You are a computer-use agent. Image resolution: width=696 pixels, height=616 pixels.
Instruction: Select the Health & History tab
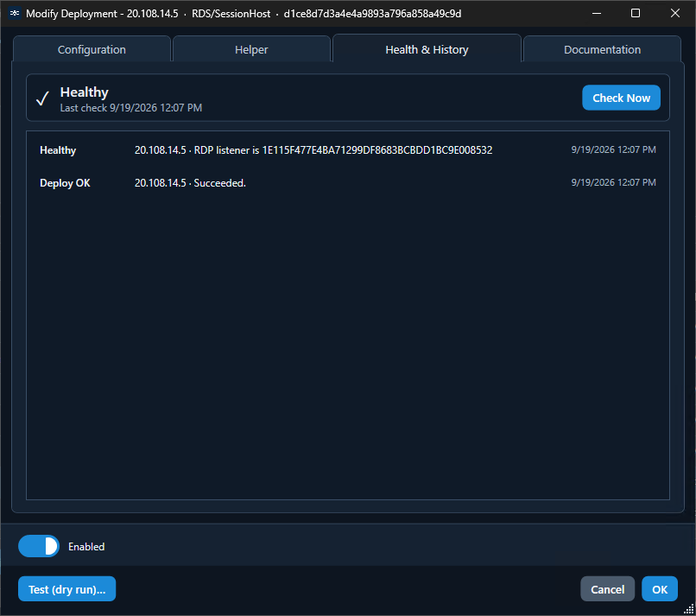[x=427, y=49]
